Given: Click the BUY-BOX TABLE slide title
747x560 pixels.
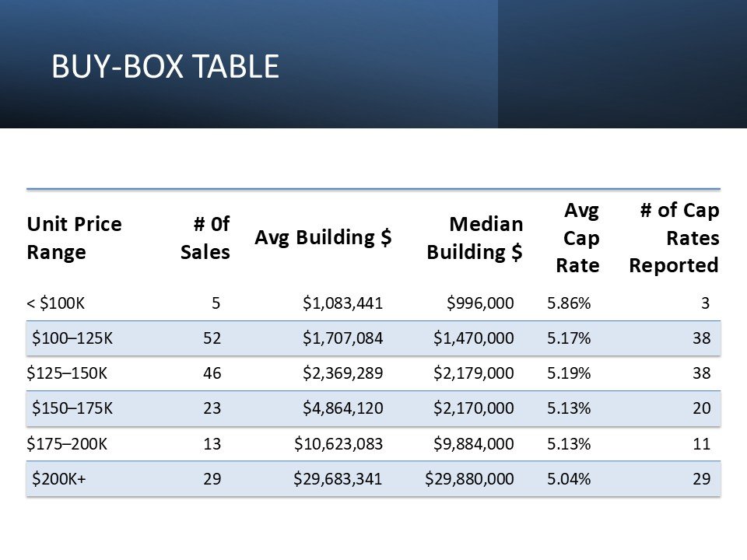Looking at the screenshot, I should (x=165, y=66).
